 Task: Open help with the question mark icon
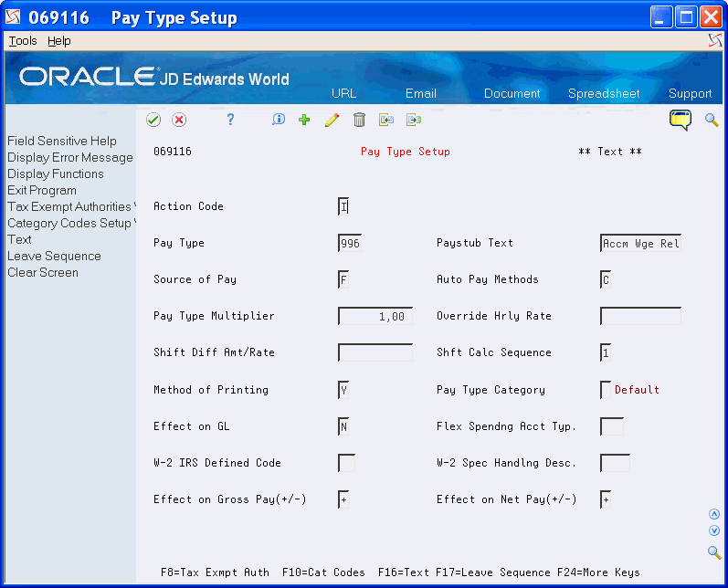230,120
